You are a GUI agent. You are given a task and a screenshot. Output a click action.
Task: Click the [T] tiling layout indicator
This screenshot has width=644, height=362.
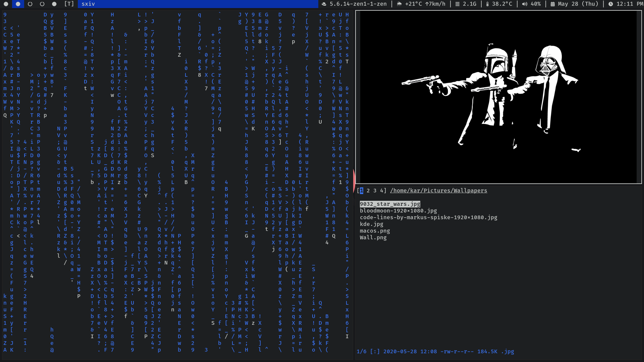69,4
